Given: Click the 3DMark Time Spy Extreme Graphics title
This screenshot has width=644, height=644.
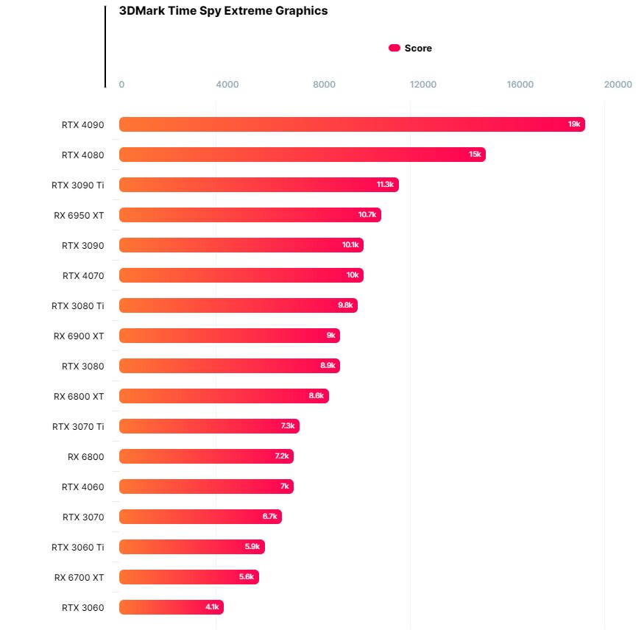Looking at the screenshot, I should pyautogui.click(x=224, y=11).
